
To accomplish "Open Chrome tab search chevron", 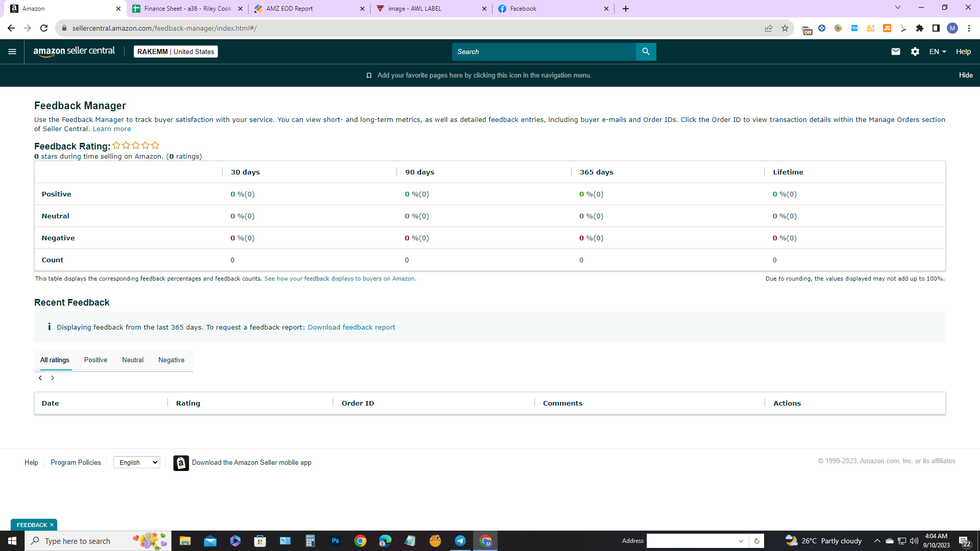I will 898,8.
